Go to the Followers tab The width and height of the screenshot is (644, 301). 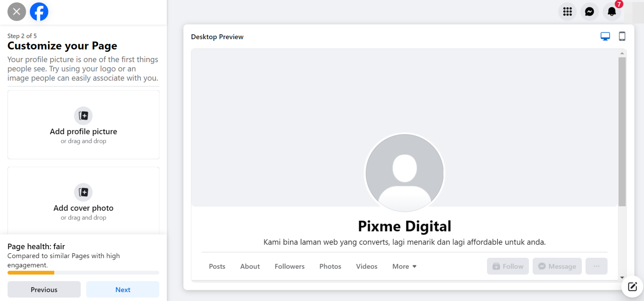289,267
